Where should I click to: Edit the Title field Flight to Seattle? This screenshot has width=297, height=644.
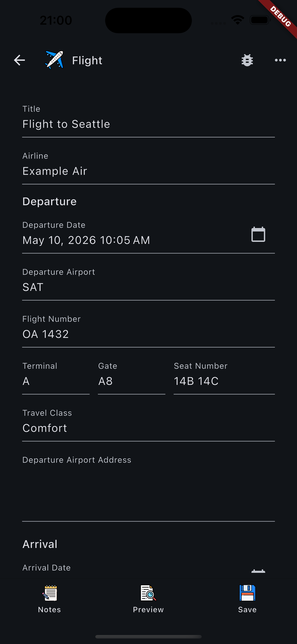pyautogui.click(x=148, y=120)
